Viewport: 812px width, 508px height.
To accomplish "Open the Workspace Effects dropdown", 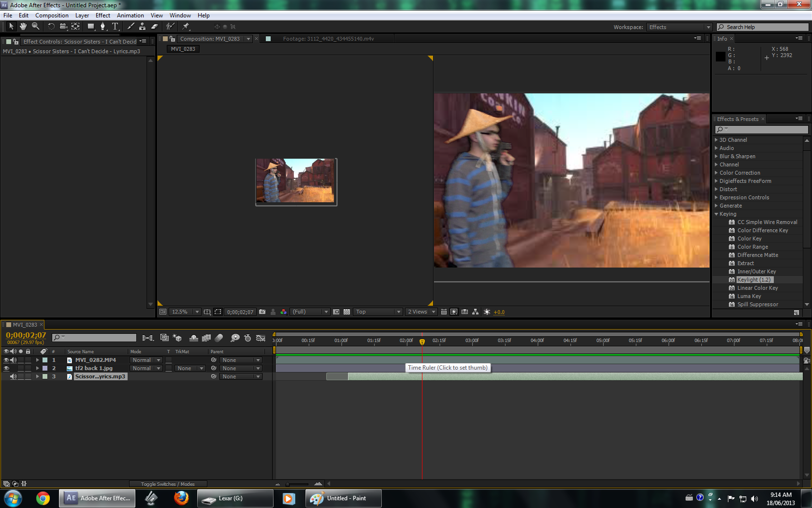I will (x=679, y=27).
